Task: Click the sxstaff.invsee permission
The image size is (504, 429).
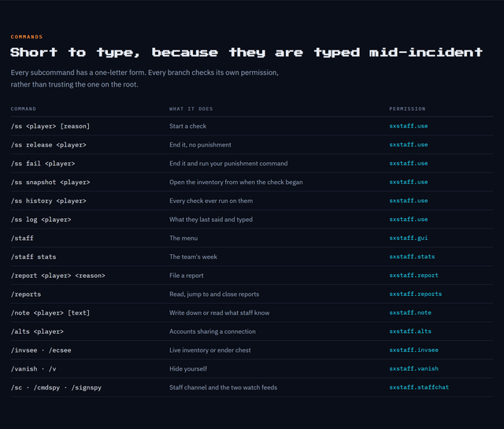Action: (x=413, y=349)
